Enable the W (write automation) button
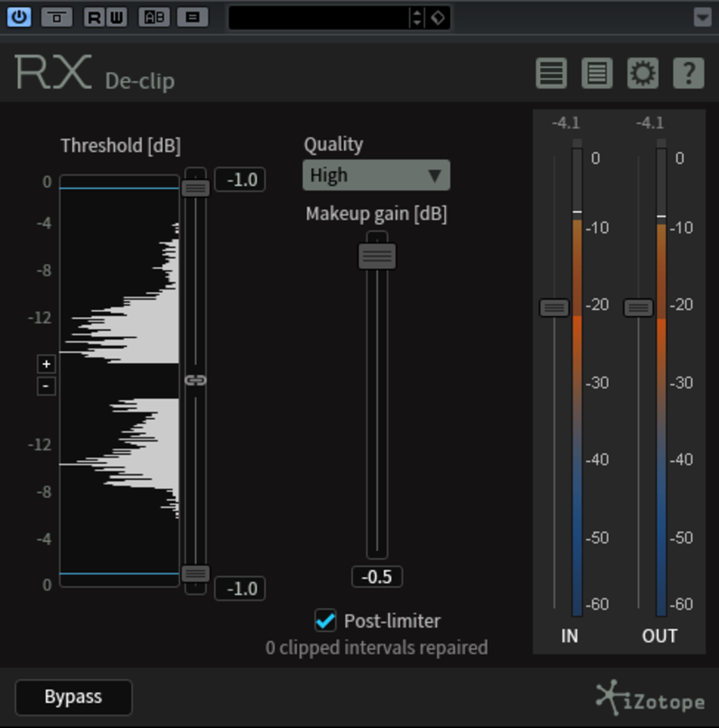 click(x=116, y=17)
